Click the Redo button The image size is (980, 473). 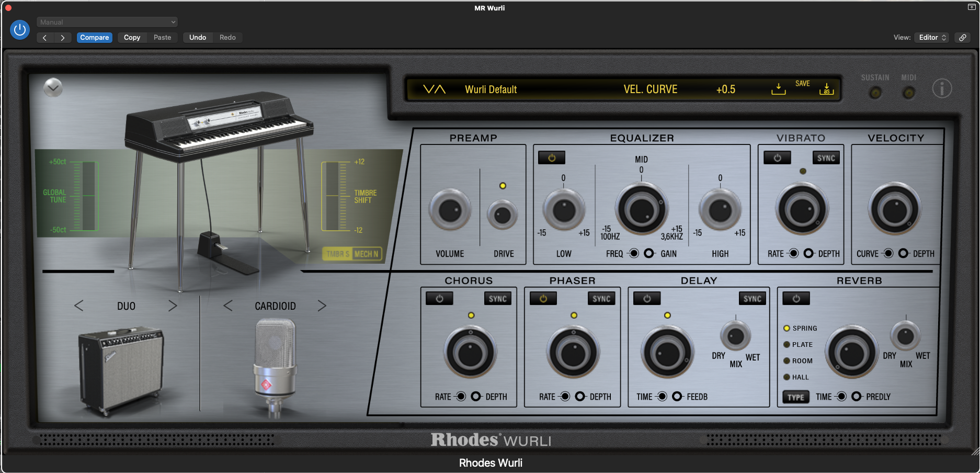[227, 38]
